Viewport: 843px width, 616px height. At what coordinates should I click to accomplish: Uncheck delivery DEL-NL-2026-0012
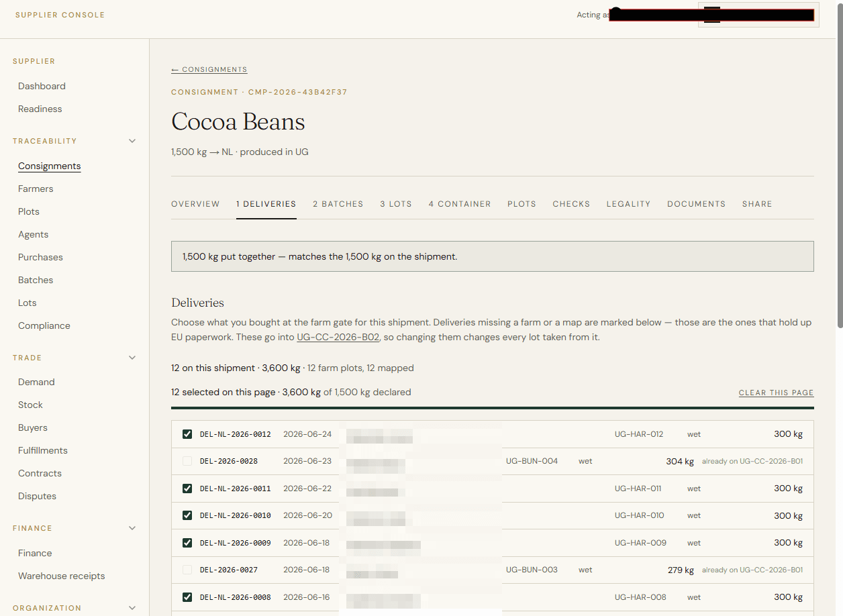tap(187, 434)
